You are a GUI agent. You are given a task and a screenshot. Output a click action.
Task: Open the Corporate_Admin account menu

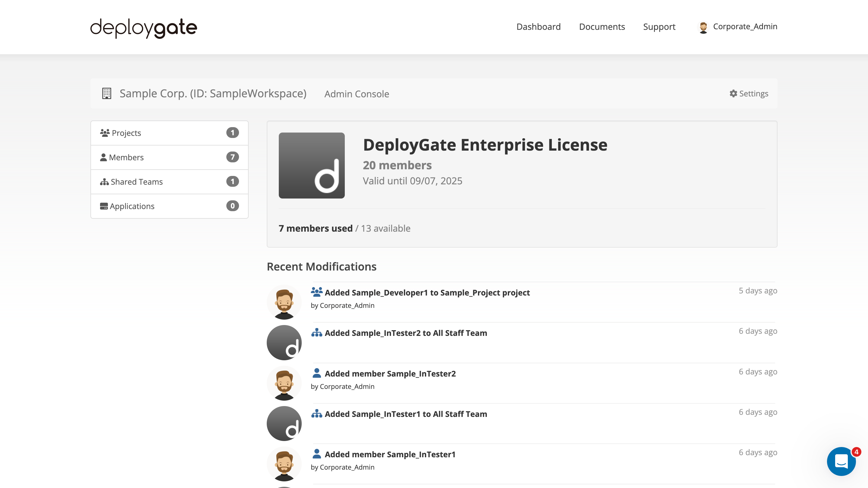[x=737, y=27]
